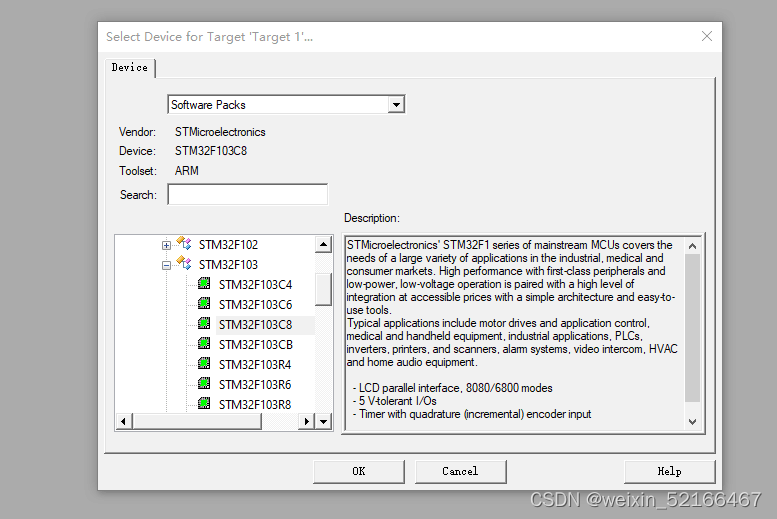Select STM32F103C4 in device tree
Image resolution: width=777 pixels, height=519 pixels.
(x=255, y=285)
